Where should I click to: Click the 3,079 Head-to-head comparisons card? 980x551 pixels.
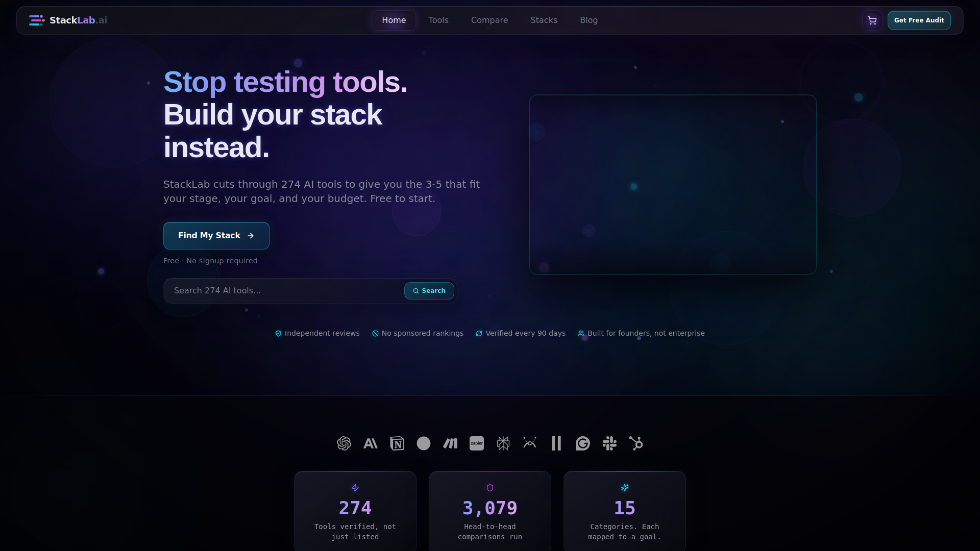[490, 511]
